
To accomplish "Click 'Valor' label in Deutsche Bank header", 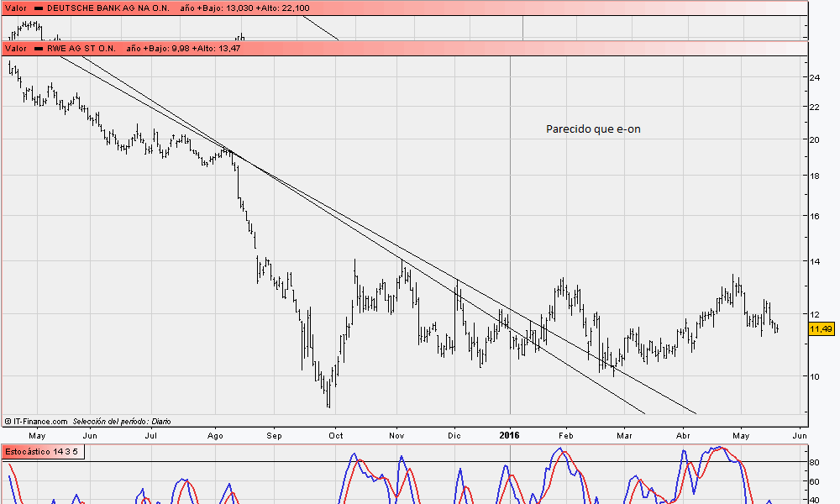I will tap(15, 8).
